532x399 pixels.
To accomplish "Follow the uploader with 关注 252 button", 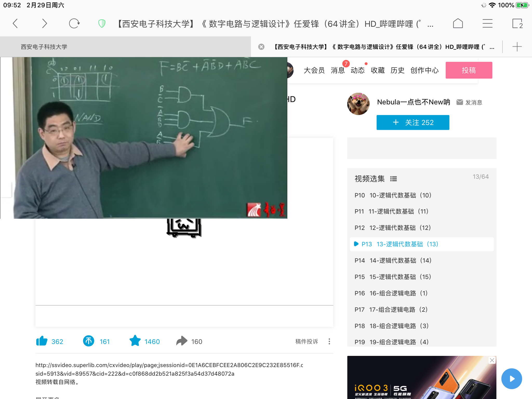I will click(413, 122).
